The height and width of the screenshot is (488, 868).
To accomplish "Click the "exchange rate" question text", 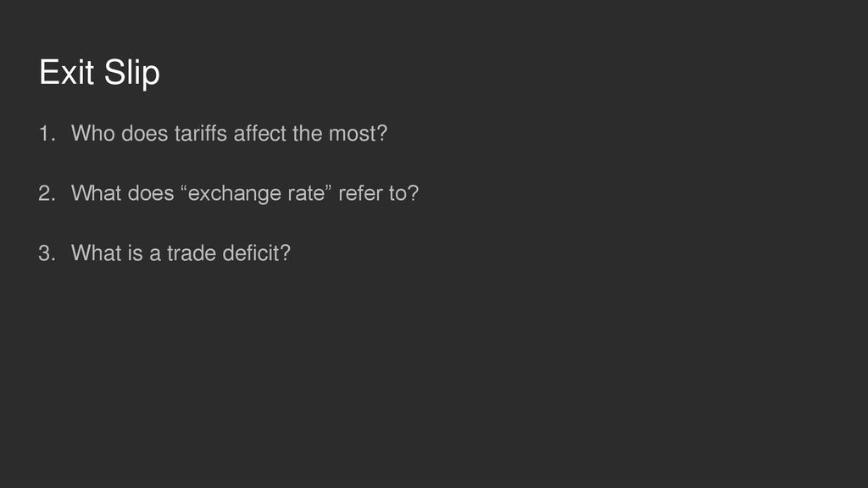I will pos(245,193).
